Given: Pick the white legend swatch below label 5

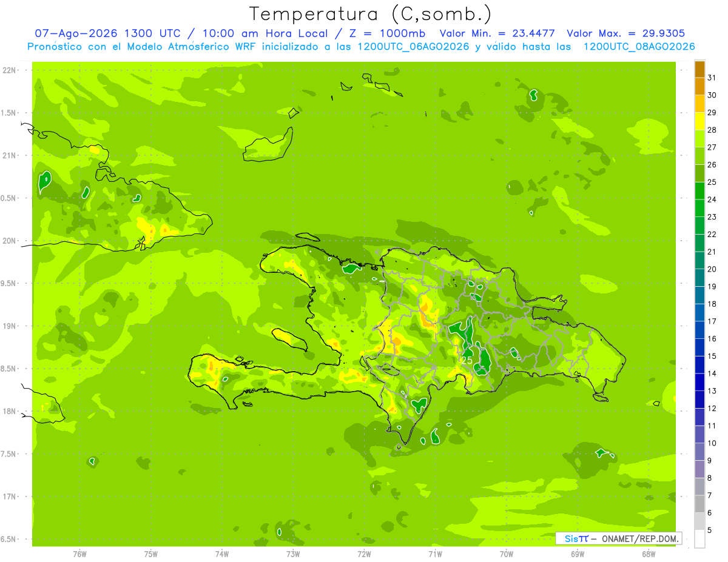Looking at the screenshot, I should click(699, 539).
